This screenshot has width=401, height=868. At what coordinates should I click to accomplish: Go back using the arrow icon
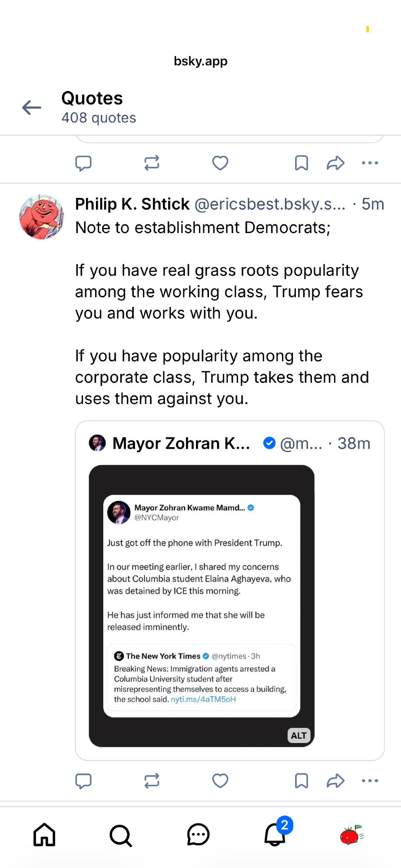[32, 107]
